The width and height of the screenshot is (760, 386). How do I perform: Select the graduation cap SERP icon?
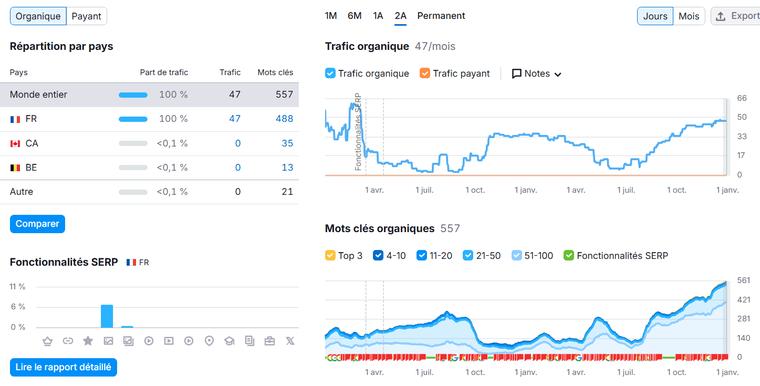229,341
